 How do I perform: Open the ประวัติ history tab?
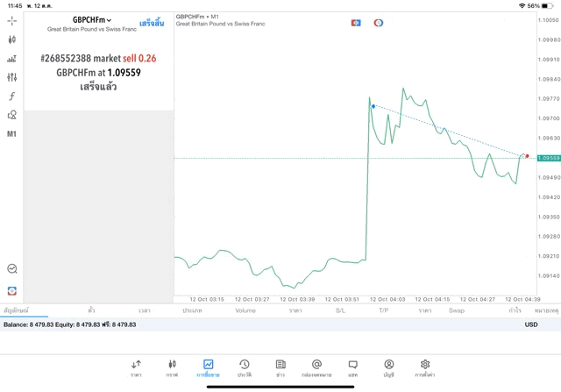click(245, 368)
